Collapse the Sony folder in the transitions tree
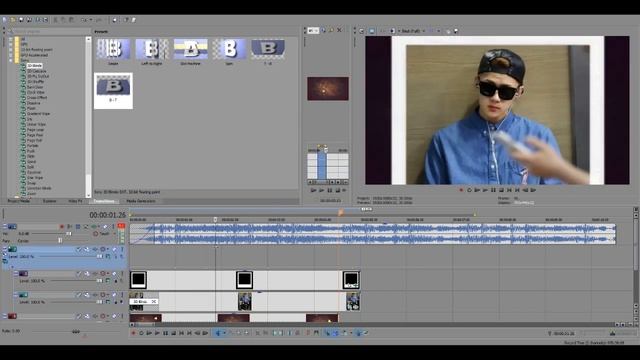Image resolution: width=640 pixels, height=360 pixels. 11,60
